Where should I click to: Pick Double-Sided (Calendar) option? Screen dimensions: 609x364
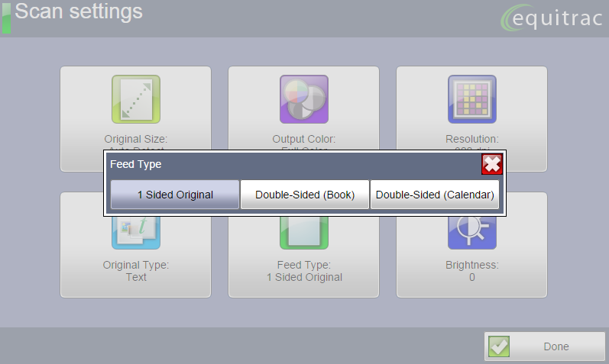click(x=435, y=195)
